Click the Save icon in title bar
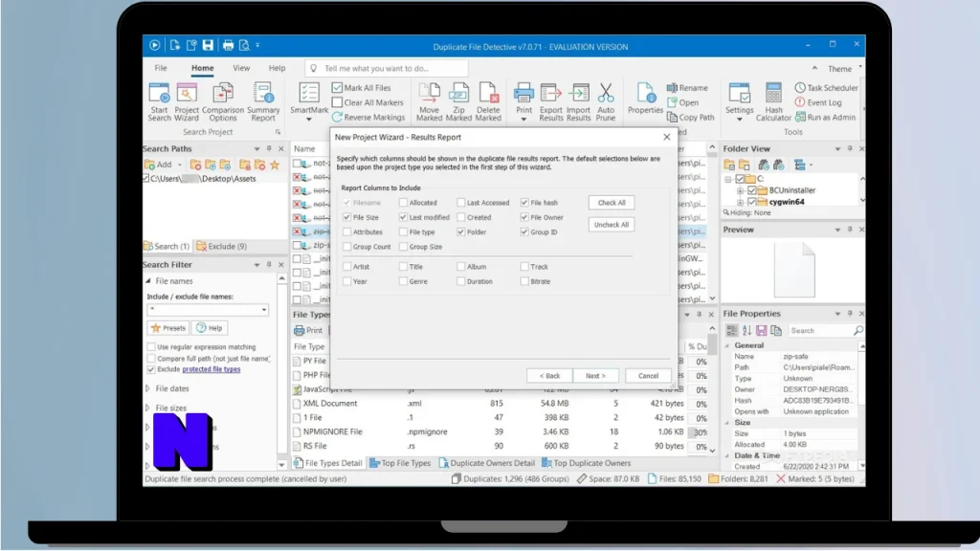980x551 pixels. pos(208,45)
